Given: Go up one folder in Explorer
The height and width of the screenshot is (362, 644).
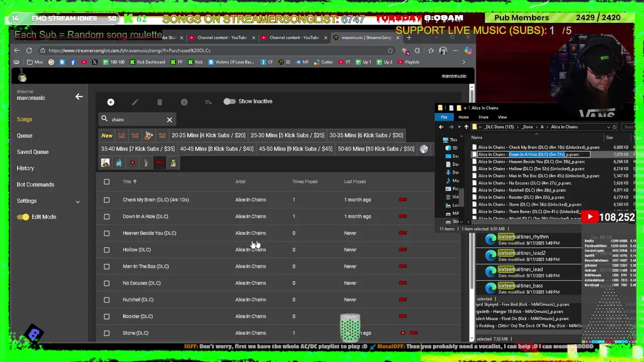Looking at the screenshot, I should 466,127.
